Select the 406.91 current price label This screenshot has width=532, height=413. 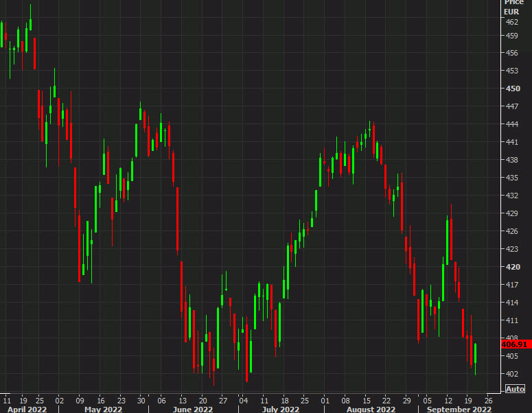coord(516,344)
